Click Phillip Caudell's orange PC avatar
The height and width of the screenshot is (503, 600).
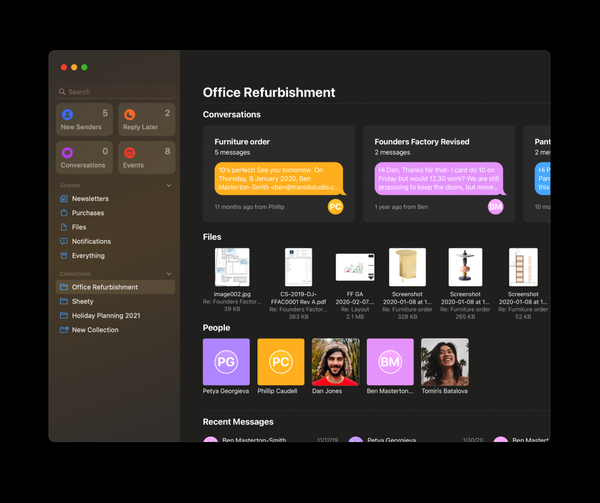pyautogui.click(x=281, y=361)
